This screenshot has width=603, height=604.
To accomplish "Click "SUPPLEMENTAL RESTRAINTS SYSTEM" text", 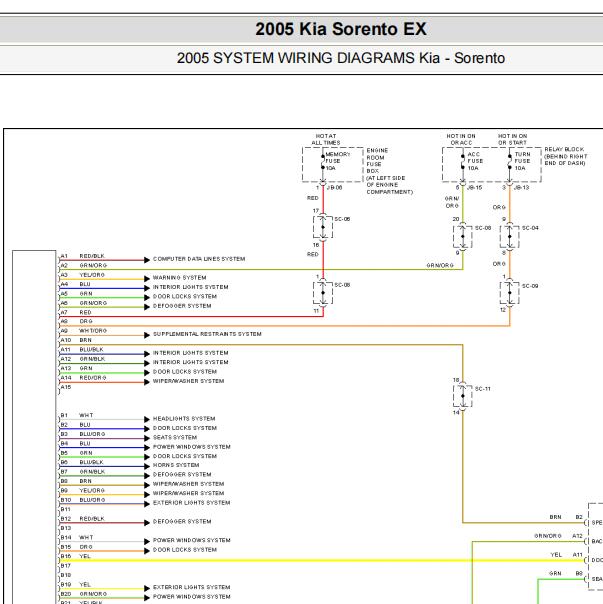I will 207,334.
